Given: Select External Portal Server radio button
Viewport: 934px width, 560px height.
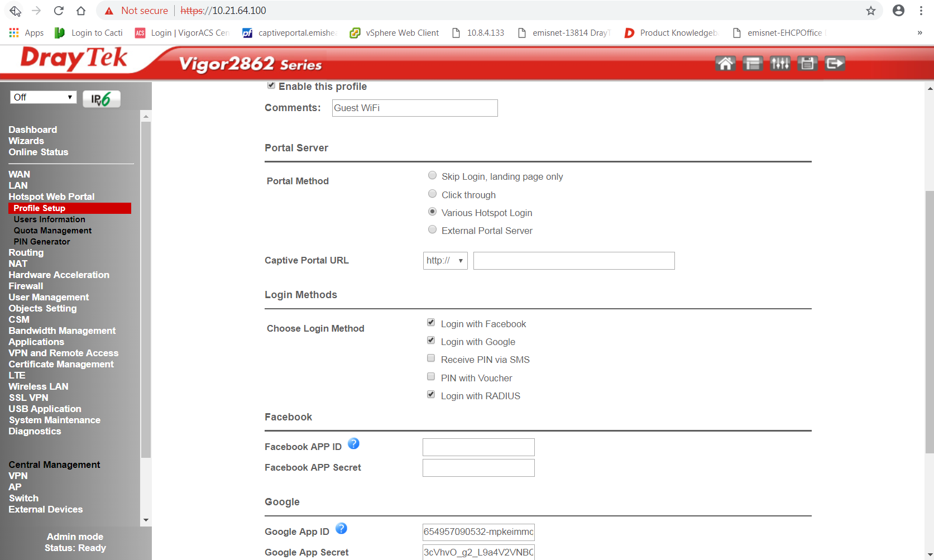Looking at the screenshot, I should [x=432, y=229].
